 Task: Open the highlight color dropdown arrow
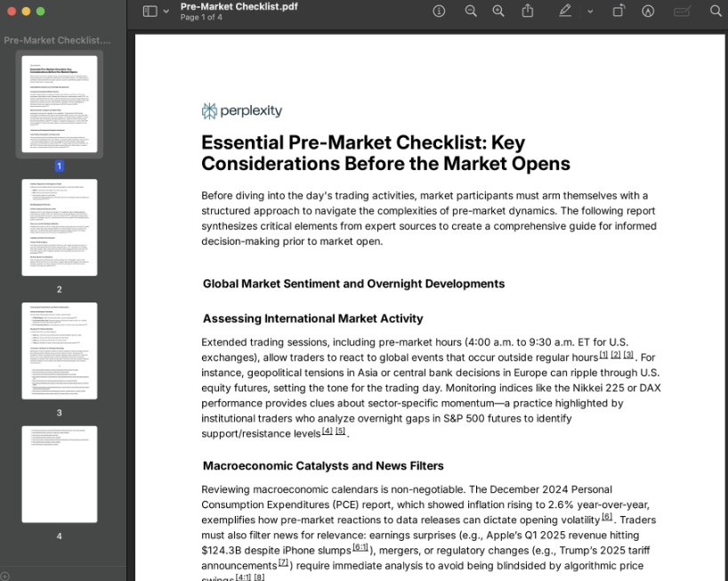click(x=589, y=12)
